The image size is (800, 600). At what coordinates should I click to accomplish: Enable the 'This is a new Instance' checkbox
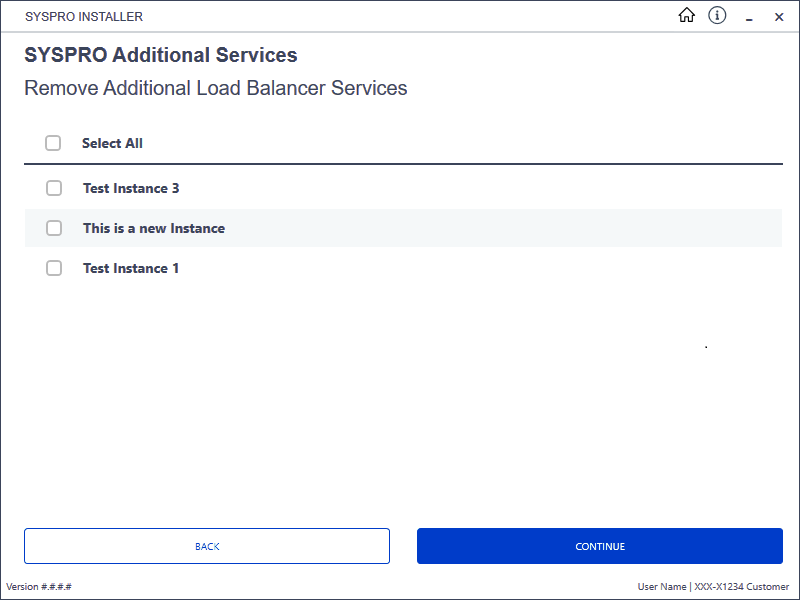click(x=54, y=228)
